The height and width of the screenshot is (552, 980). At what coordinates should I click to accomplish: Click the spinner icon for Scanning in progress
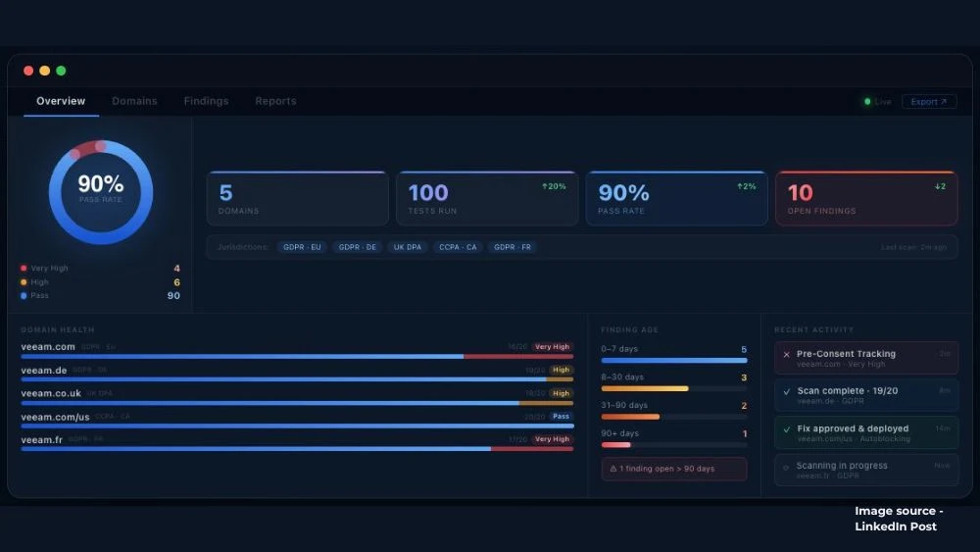[786, 468]
